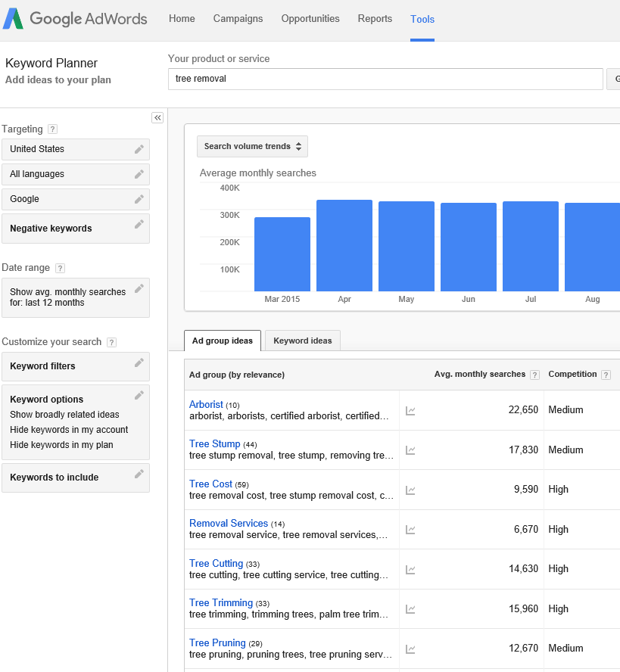This screenshot has width=620, height=672.
Task: Click the Aug chart bar
Action: (592, 247)
